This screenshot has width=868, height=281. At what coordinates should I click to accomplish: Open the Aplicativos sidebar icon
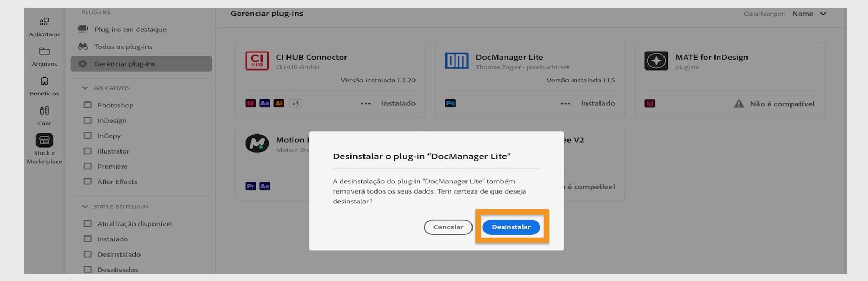click(44, 22)
